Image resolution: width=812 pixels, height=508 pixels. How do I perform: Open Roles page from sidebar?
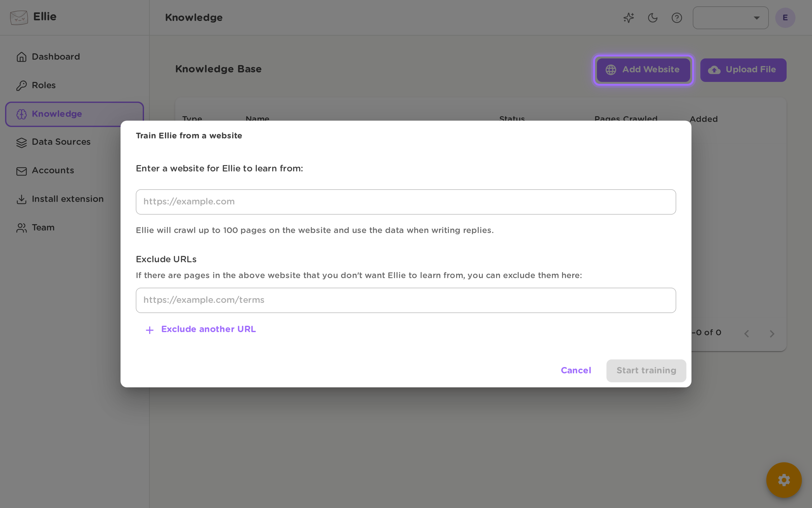pyautogui.click(x=75, y=85)
